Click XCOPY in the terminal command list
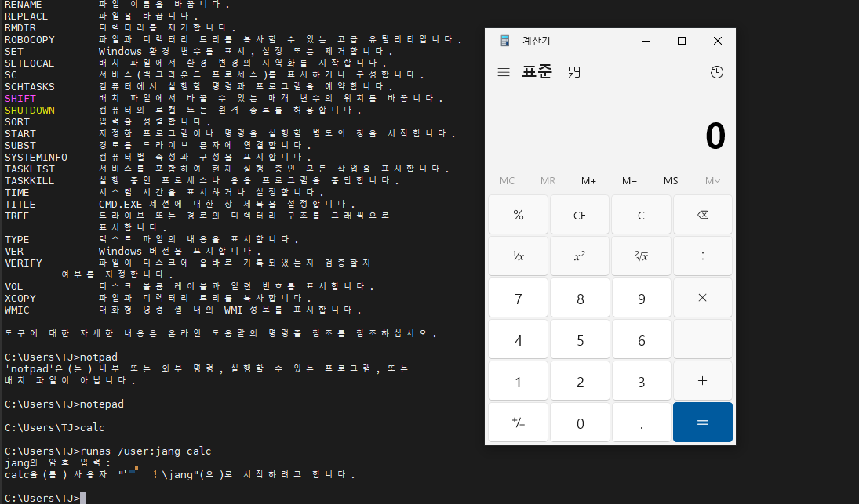 pyautogui.click(x=20, y=298)
